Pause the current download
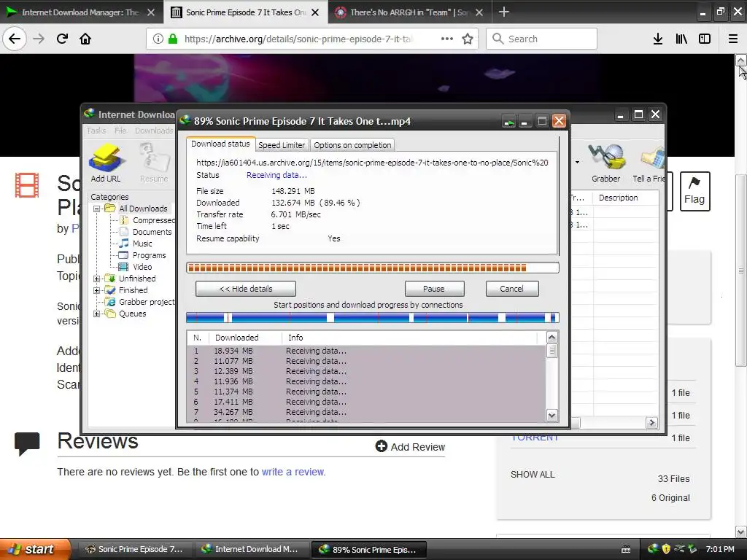 pos(434,289)
